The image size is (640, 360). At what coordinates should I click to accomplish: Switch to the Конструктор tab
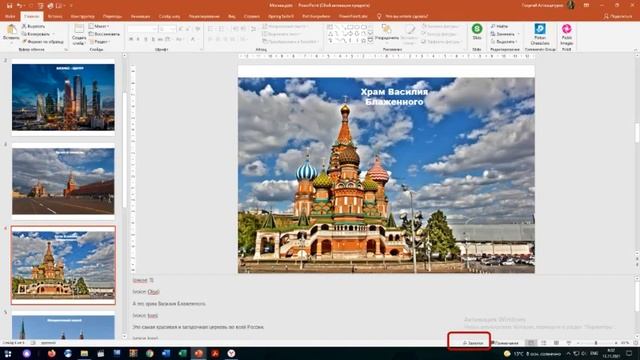82,16
